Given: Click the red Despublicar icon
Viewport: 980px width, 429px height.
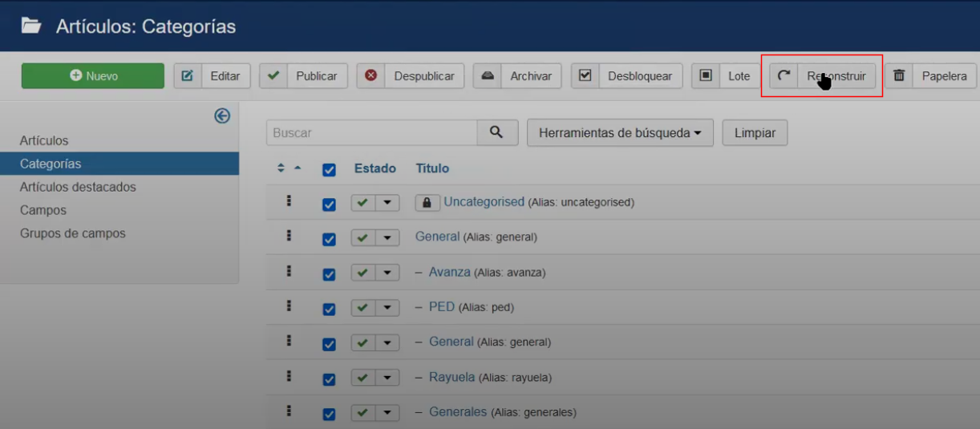Looking at the screenshot, I should 371,76.
